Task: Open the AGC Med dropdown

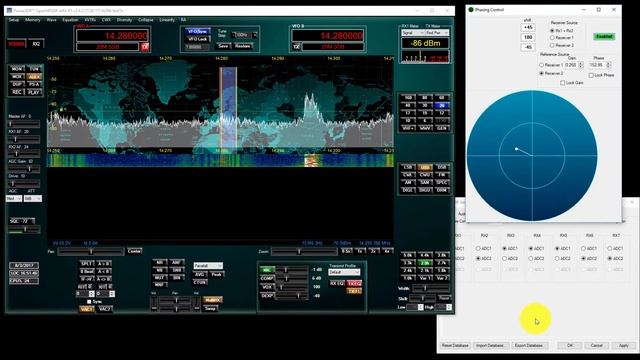Action: click(13, 198)
